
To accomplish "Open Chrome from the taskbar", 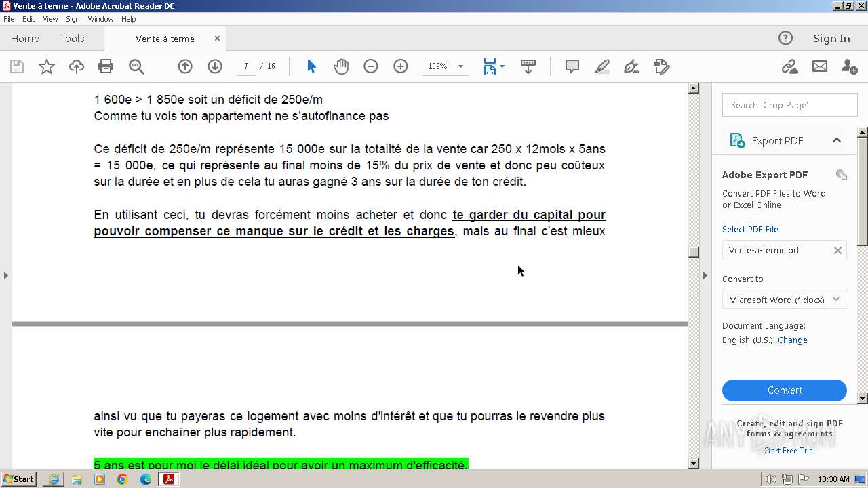I will click(x=123, y=479).
